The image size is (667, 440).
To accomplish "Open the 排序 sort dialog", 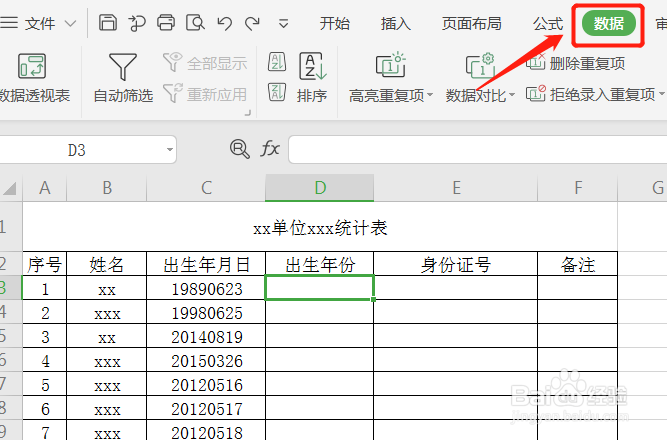I will 312,78.
